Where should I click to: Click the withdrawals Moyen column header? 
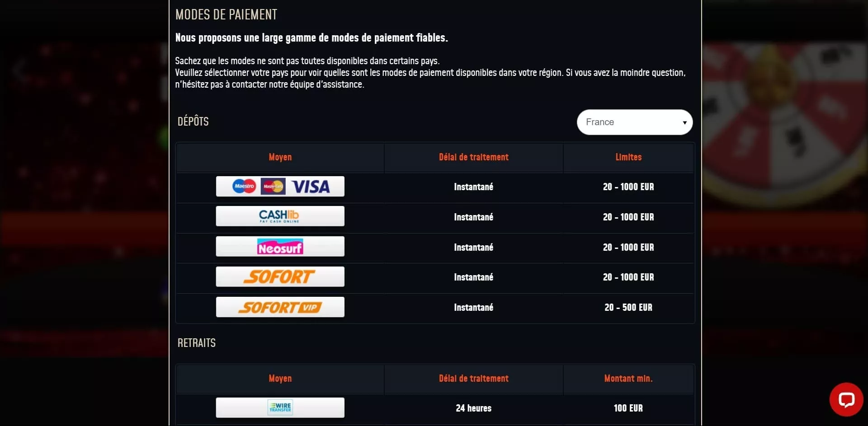tap(280, 379)
